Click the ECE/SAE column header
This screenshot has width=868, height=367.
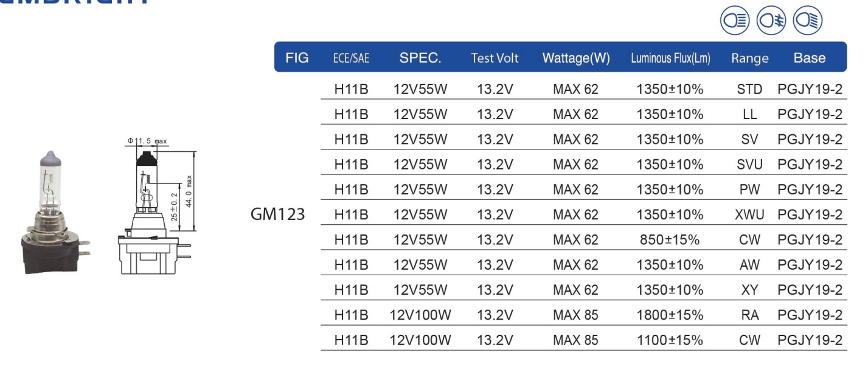(351, 58)
